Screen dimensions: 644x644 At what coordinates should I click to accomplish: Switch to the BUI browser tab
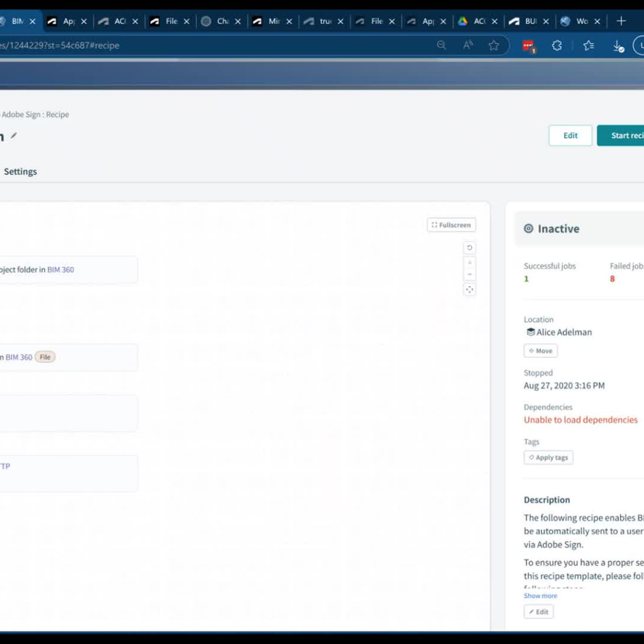pyautogui.click(x=530, y=21)
